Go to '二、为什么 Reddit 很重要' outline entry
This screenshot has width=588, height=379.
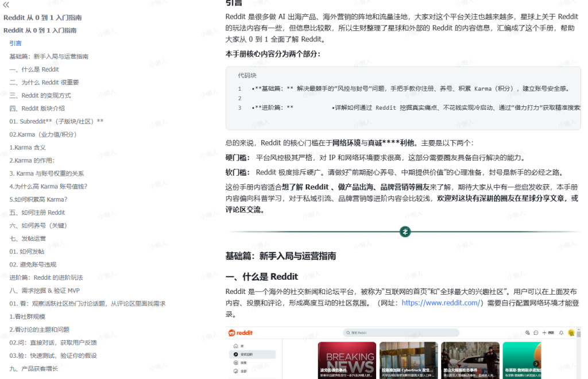pos(44,83)
